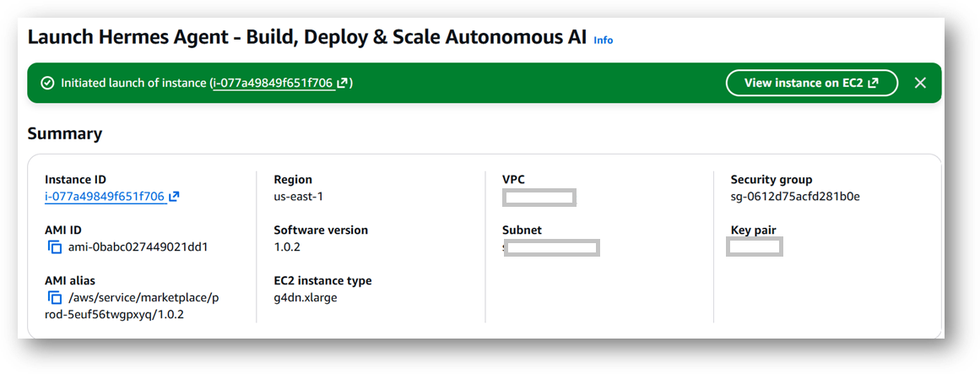Image resolution: width=980 pixels, height=374 pixels.
Task: Select the AMI ID text ami-0babc027449021dd1
Action: 138,247
